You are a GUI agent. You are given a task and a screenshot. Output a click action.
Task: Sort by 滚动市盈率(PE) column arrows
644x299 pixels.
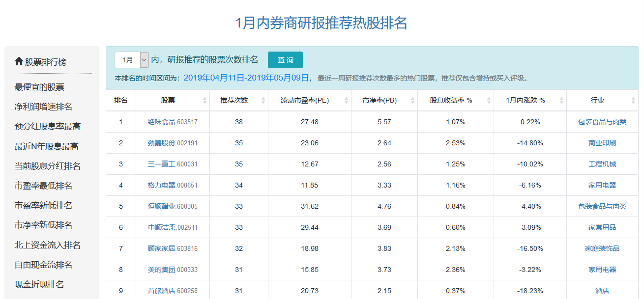click(x=346, y=100)
